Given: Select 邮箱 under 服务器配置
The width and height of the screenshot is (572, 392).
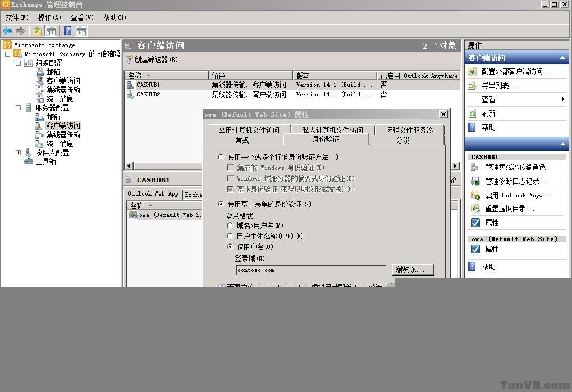Looking at the screenshot, I should (x=53, y=117).
